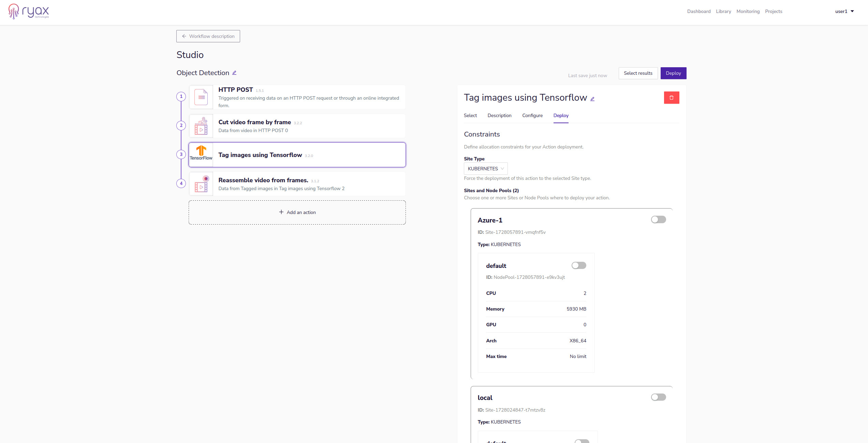Edit Tag images using Tensorflow title pencil

pos(592,99)
